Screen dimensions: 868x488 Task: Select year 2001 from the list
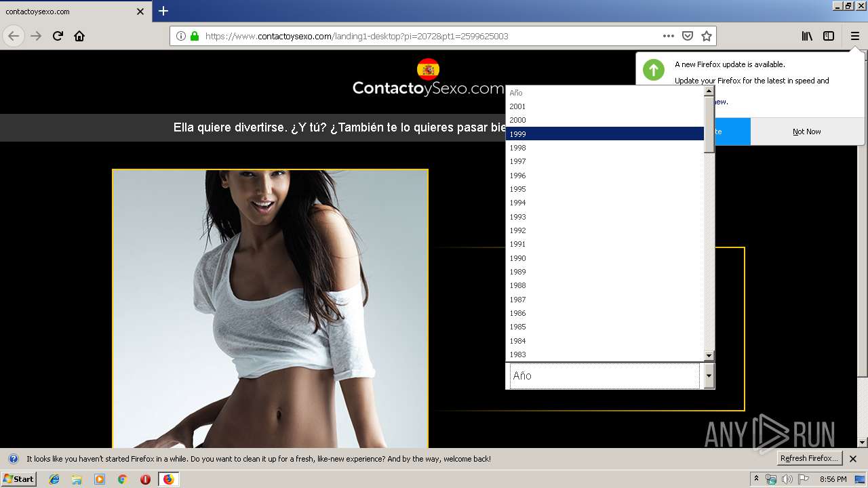click(605, 106)
